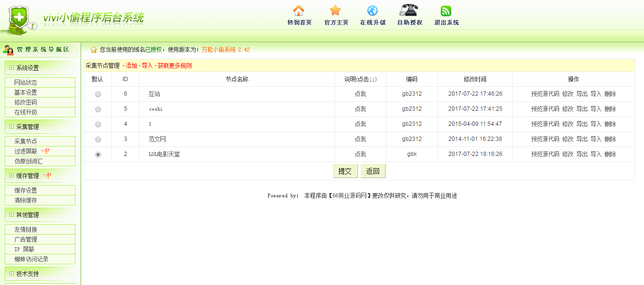
Task: Click the green RSS icon for 退出系统
Action: click(446, 11)
